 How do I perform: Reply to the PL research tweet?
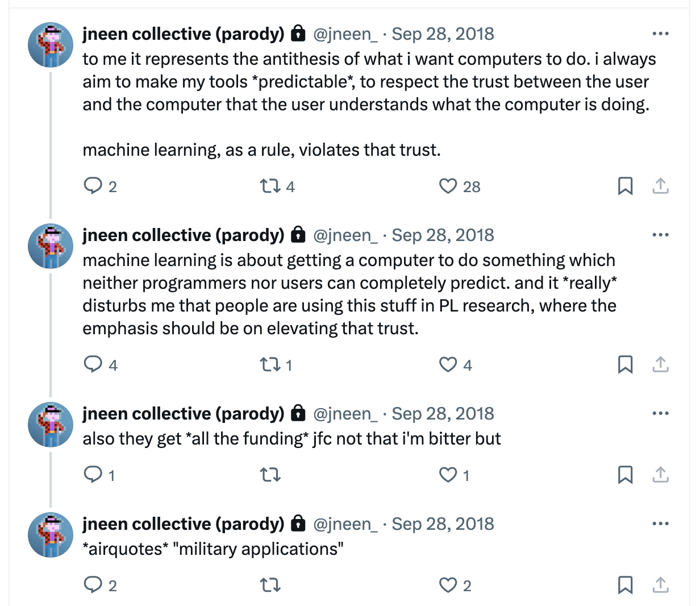coord(93,364)
